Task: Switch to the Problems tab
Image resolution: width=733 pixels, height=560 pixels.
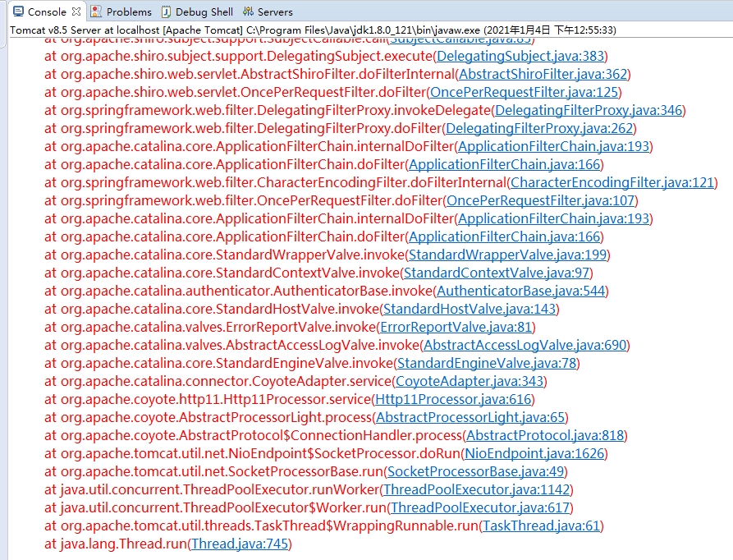Action: click(x=121, y=11)
